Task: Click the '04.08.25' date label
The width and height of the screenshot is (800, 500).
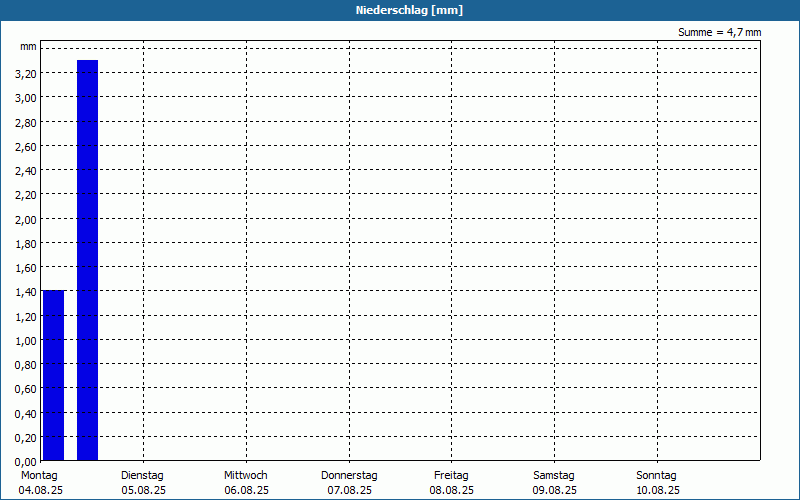Action: pyautogui.click(x=41, y=491)
